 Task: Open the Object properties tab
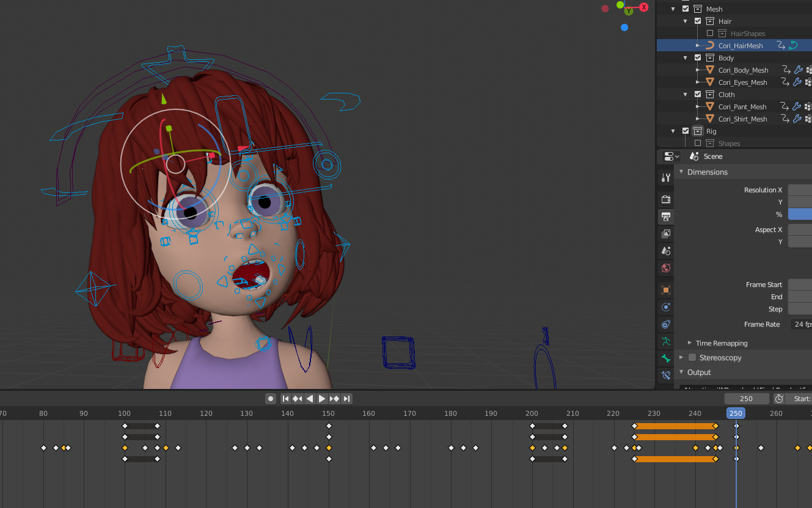tap(666, 289)
